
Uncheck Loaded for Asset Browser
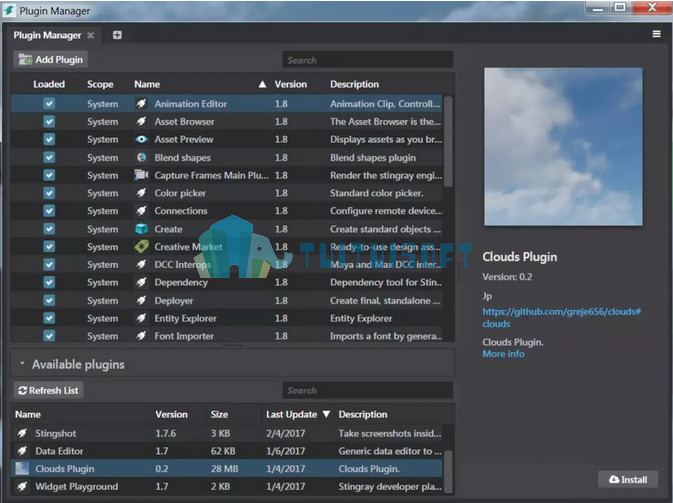pos(49,121)
